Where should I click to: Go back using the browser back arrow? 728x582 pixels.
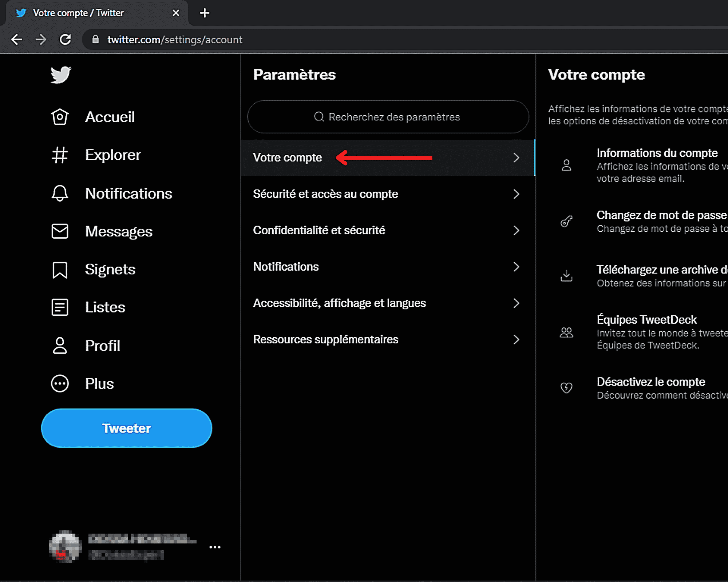point(17,39)
